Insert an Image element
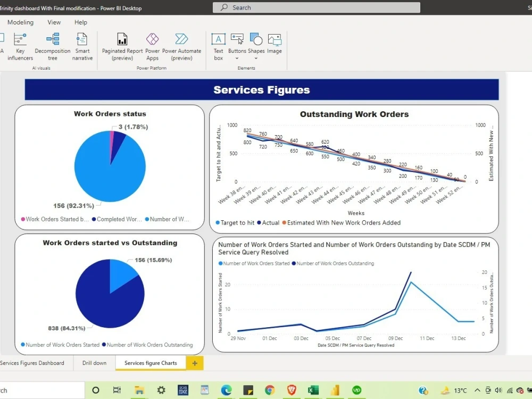532x399 pixels. [275, 44]
